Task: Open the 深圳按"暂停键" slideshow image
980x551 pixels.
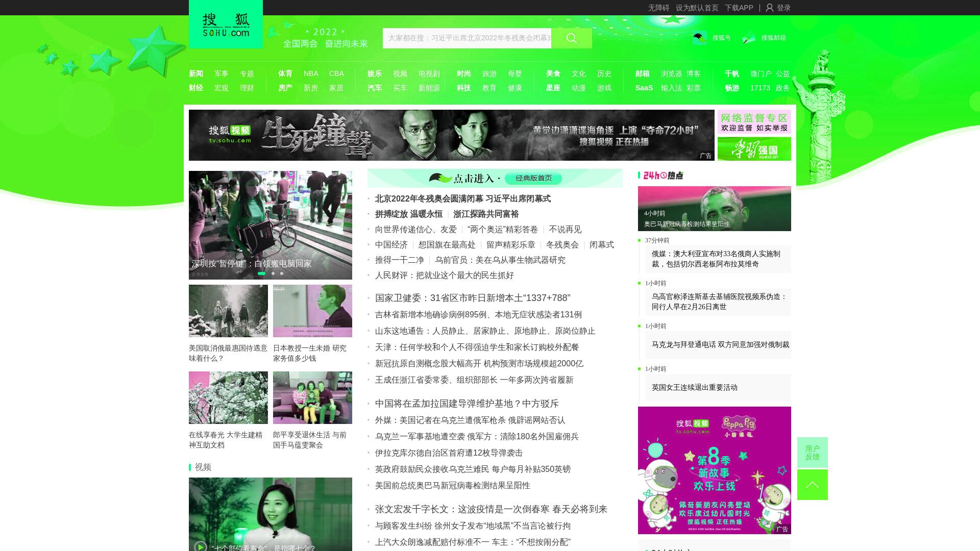Action: [271, 225]
